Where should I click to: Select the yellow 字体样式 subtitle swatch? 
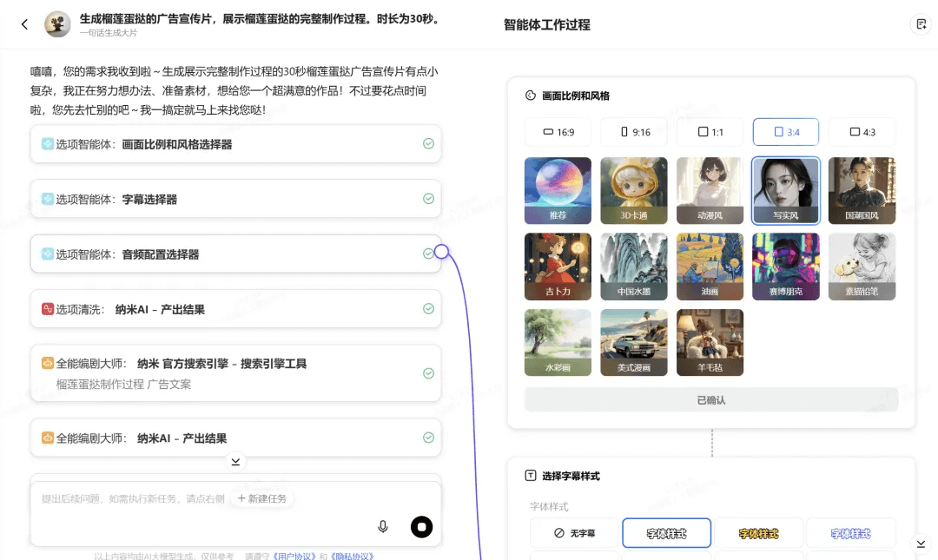click(758, 533)
